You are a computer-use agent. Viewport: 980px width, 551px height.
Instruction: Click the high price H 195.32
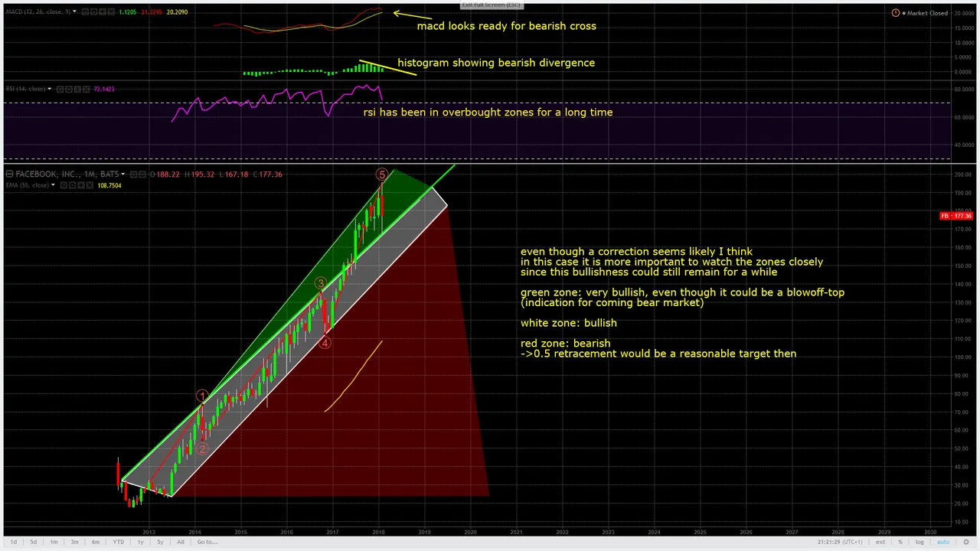click(198, 174)
